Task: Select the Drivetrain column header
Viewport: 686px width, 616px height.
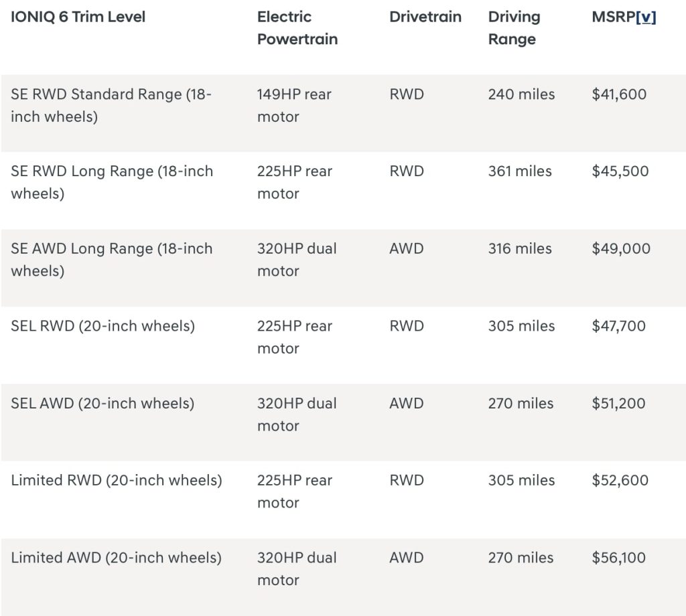Action: (x=425, y=17)
